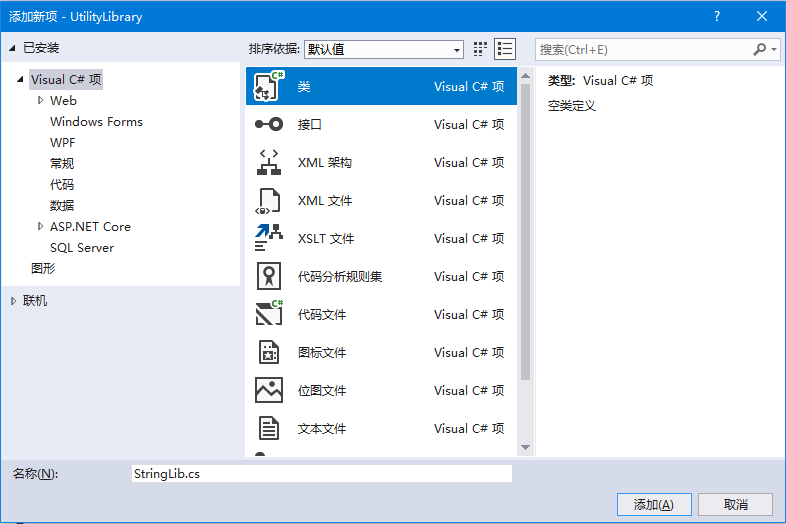The image size is (786, 524).
Task: Select the 接口 (Interface) template icon
Action: [x=269, y=125]
